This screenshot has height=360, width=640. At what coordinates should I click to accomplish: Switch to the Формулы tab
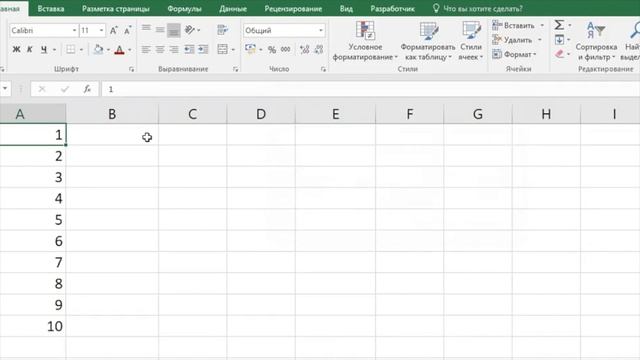[x=184, y=9]
